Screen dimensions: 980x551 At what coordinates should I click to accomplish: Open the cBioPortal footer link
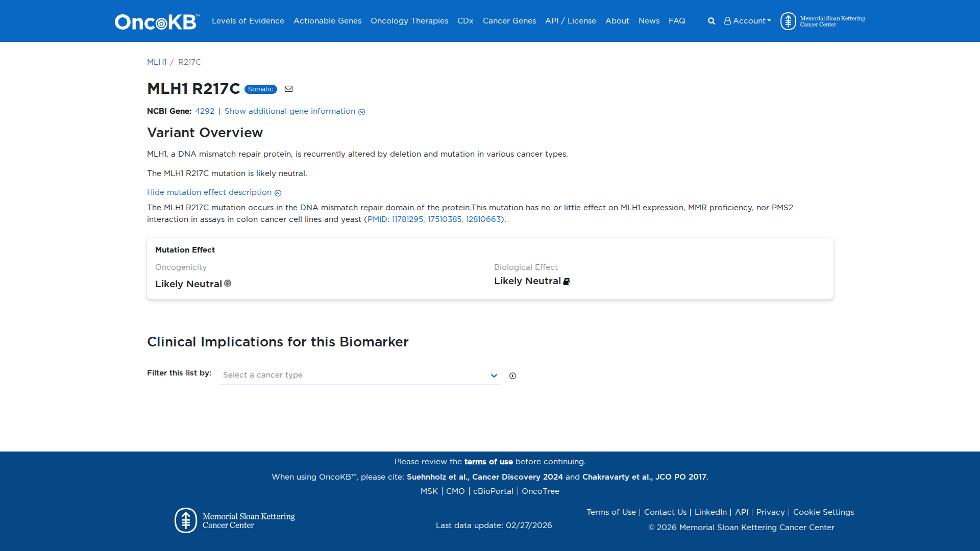click(x=493, y=491)
